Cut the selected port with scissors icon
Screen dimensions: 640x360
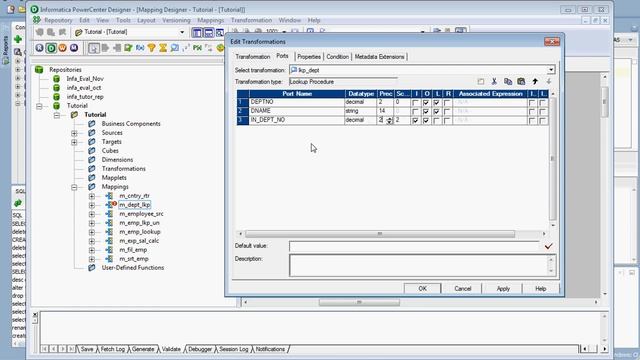click(494, 82)
